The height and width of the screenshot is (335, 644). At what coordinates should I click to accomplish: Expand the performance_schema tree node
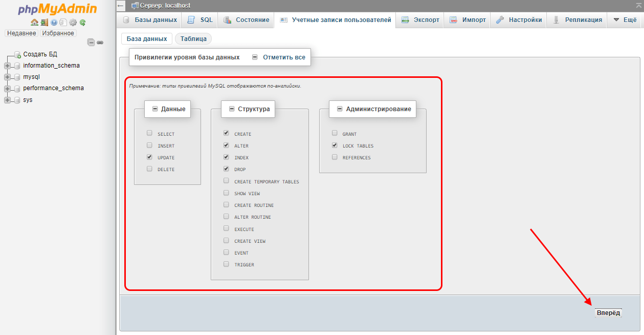click(7, 89)
